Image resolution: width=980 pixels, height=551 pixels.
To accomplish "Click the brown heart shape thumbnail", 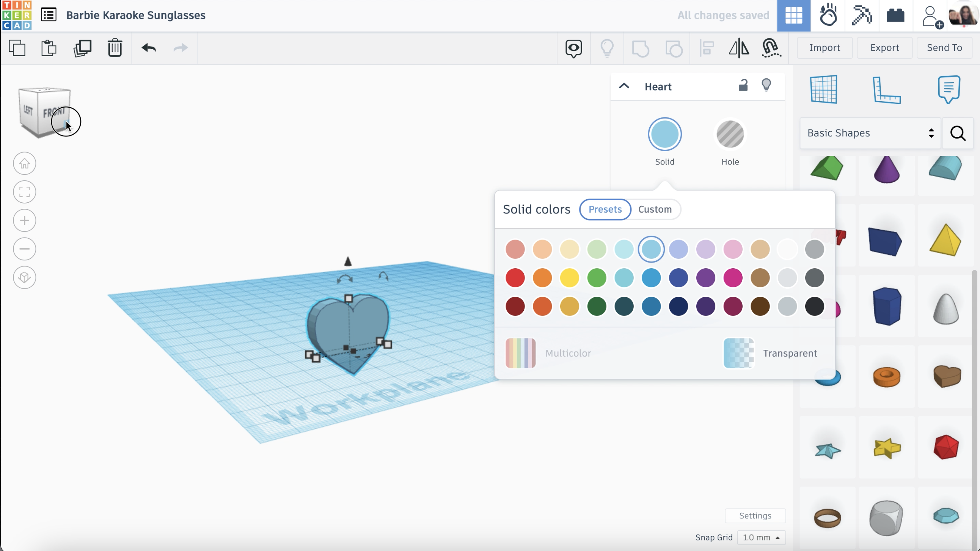I will pos(947,376).
